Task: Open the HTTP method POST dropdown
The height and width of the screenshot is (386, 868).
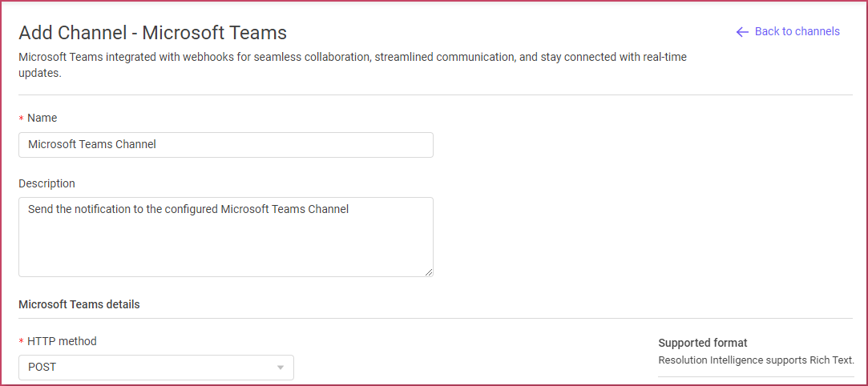Action: (156, 368)
